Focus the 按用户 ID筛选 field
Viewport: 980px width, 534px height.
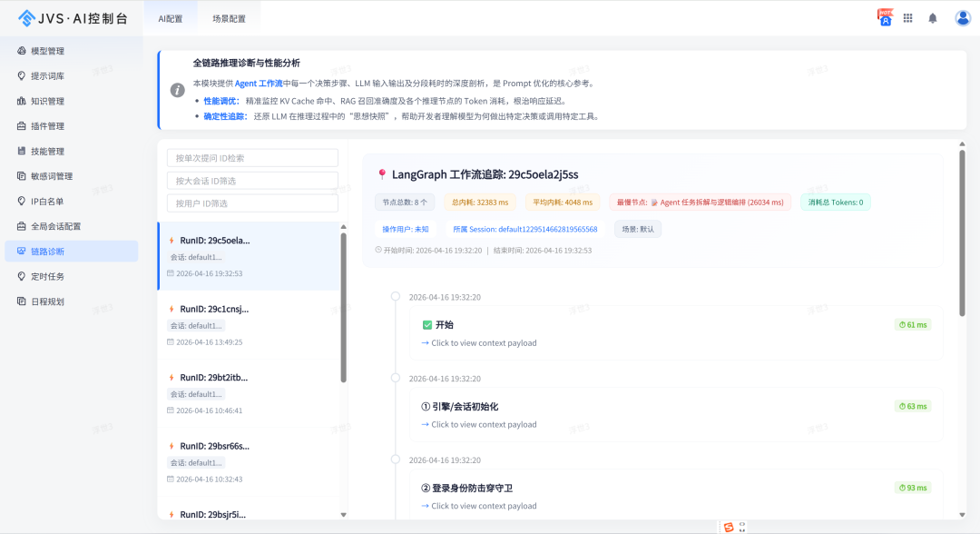[x=252, y=203]
